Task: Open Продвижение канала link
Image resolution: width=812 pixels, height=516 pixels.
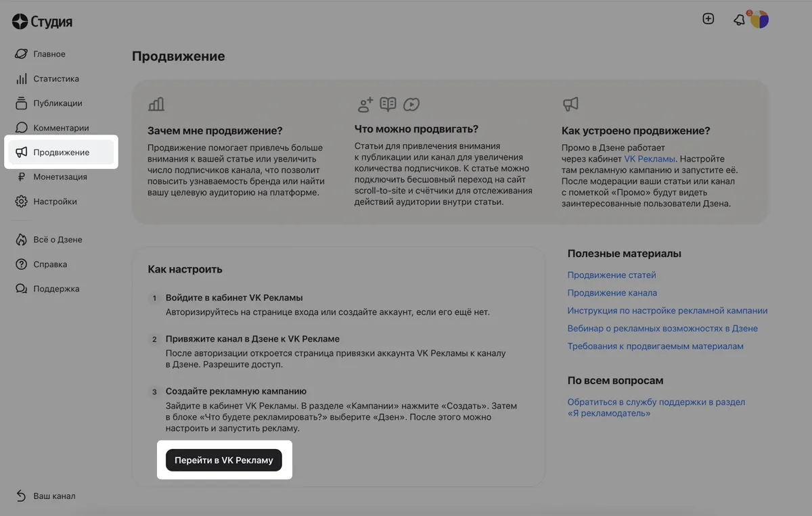Action: 612,293
